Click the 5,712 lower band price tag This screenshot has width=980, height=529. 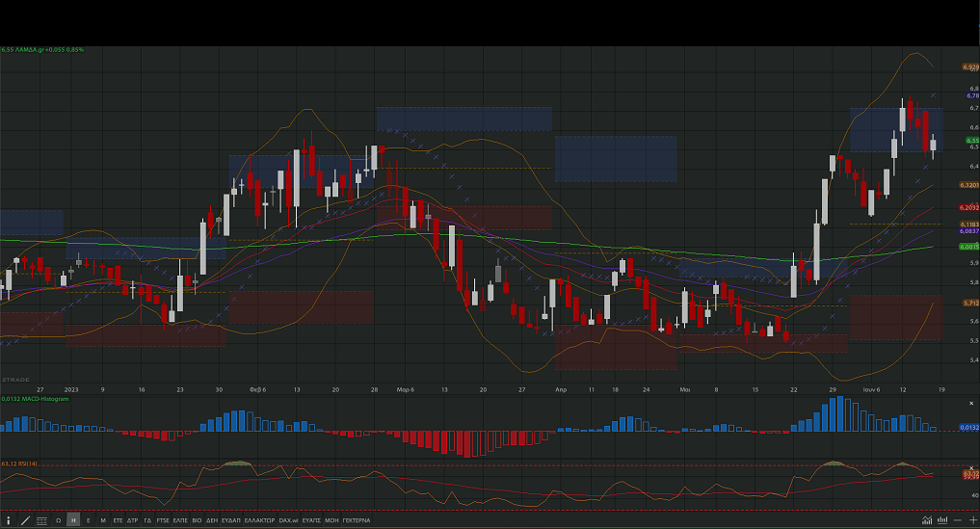(970, 303)
